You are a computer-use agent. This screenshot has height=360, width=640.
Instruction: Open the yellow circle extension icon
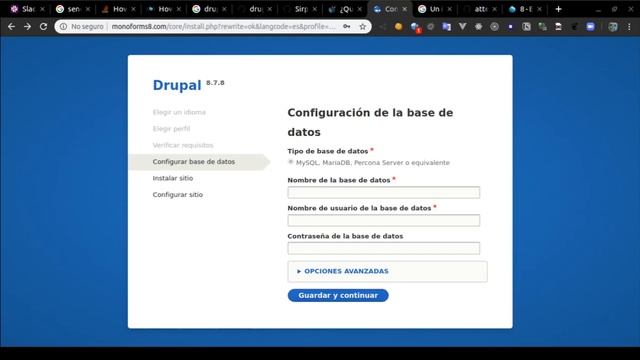[398, 27]
